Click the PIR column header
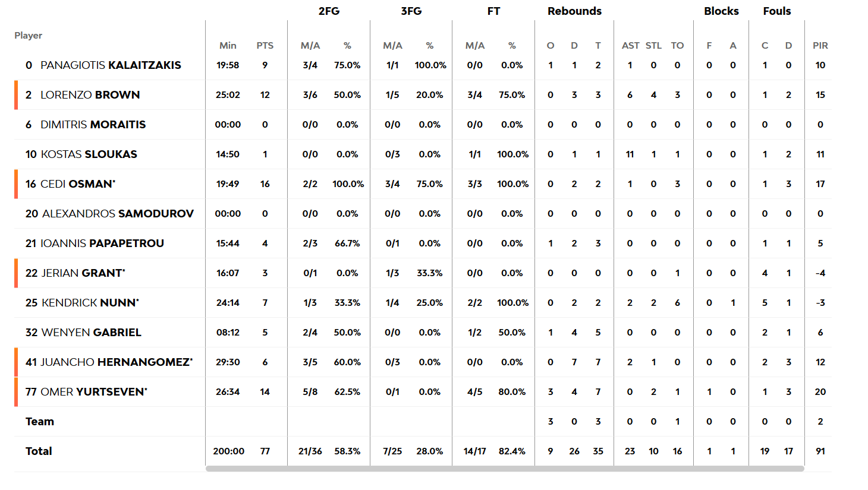868x490 pixels. point(820,46)
